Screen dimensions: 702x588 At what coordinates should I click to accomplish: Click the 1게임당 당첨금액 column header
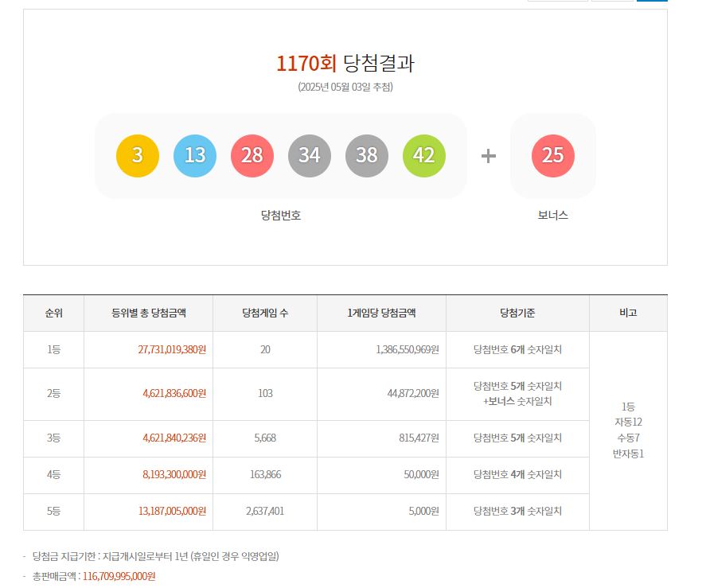(381, 313)
